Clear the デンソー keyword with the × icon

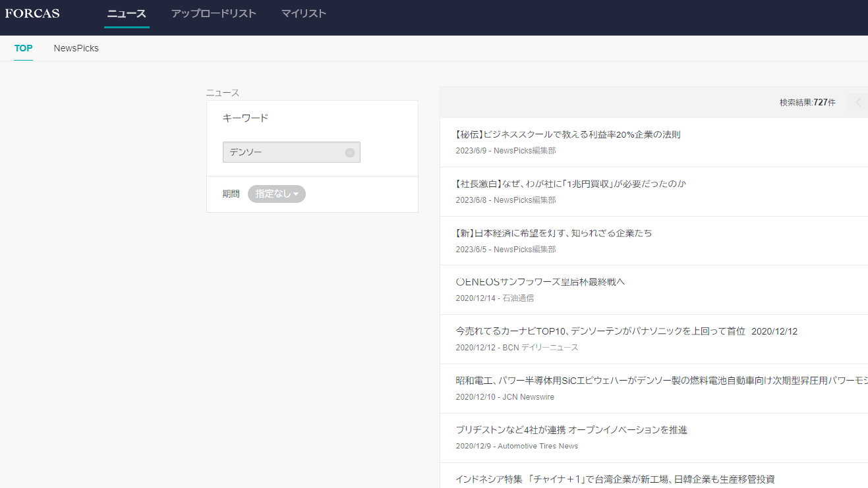(x=350, y=152)
